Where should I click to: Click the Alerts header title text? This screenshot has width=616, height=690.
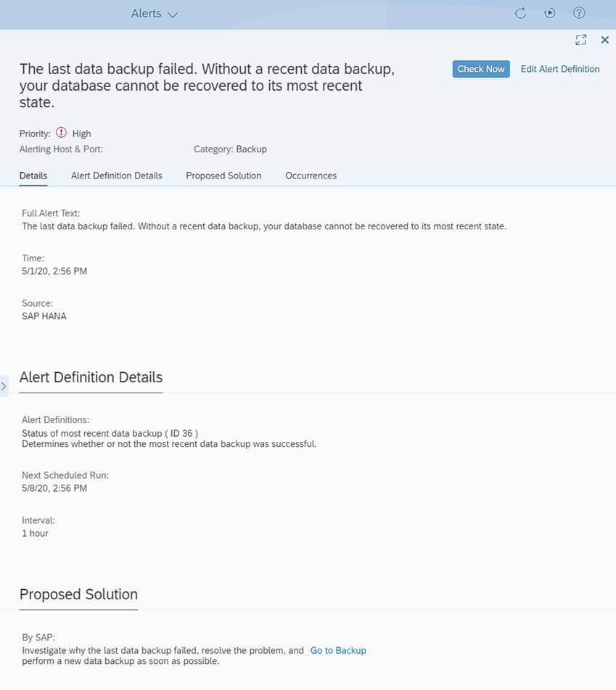tap(146, 14)
